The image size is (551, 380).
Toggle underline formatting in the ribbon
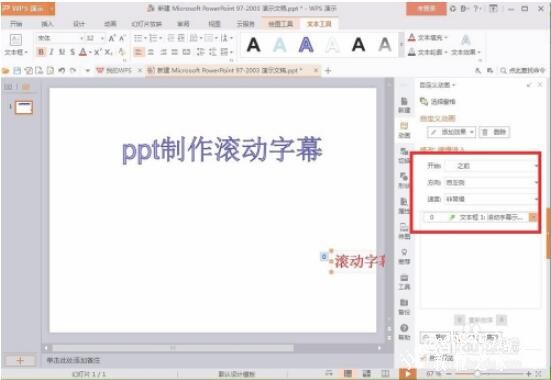coord(62,52)
